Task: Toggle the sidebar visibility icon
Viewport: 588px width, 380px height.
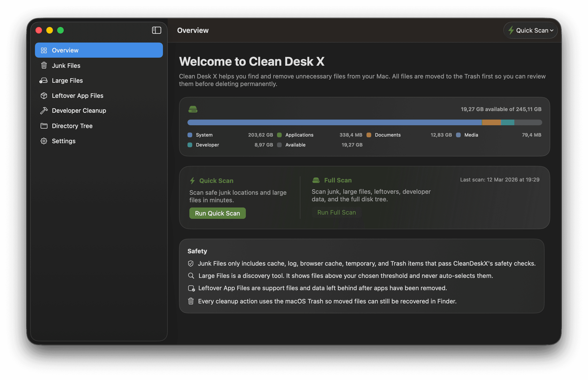Action: pos(157,30)
